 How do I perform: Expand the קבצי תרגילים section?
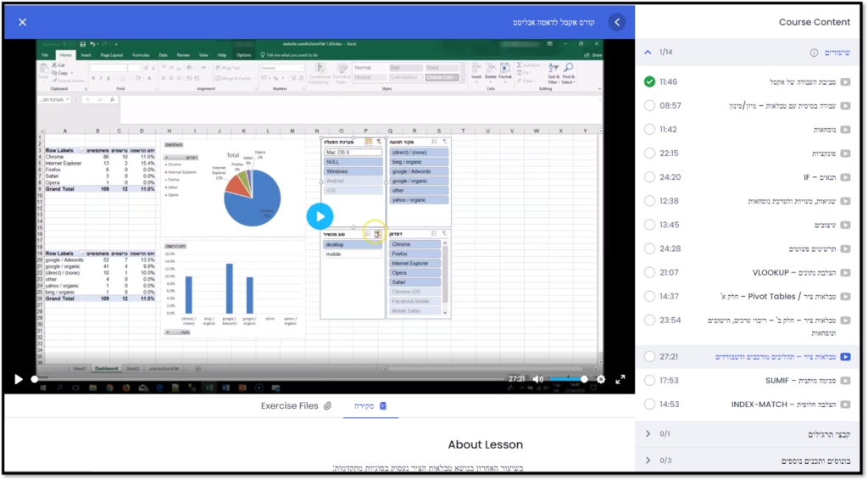[648, 434]
